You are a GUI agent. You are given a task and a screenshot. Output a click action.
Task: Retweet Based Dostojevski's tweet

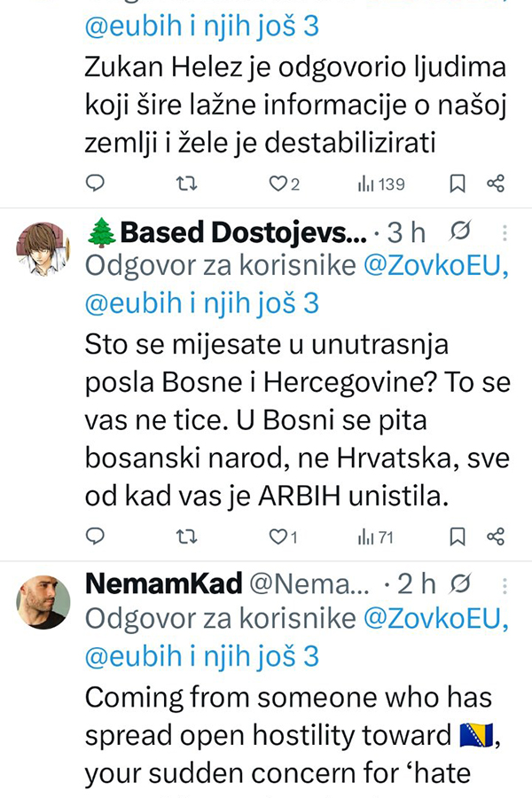[x=186, y=536]
